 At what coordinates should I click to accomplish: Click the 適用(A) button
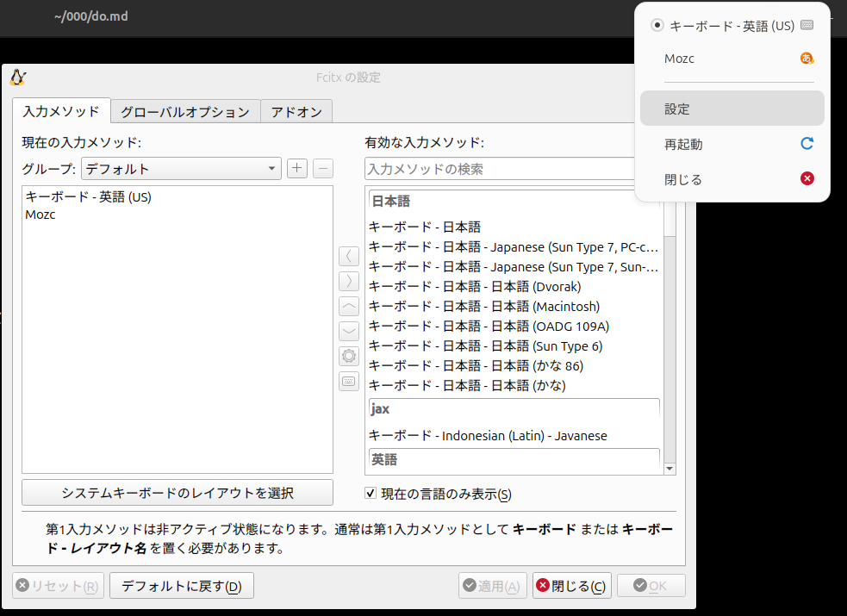pos(493,586)
